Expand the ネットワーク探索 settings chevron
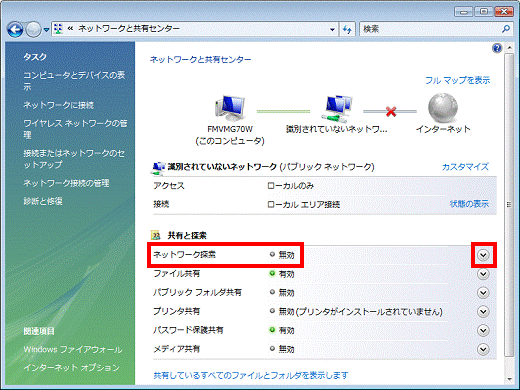The image size is (520, 390). pos(483,255)
